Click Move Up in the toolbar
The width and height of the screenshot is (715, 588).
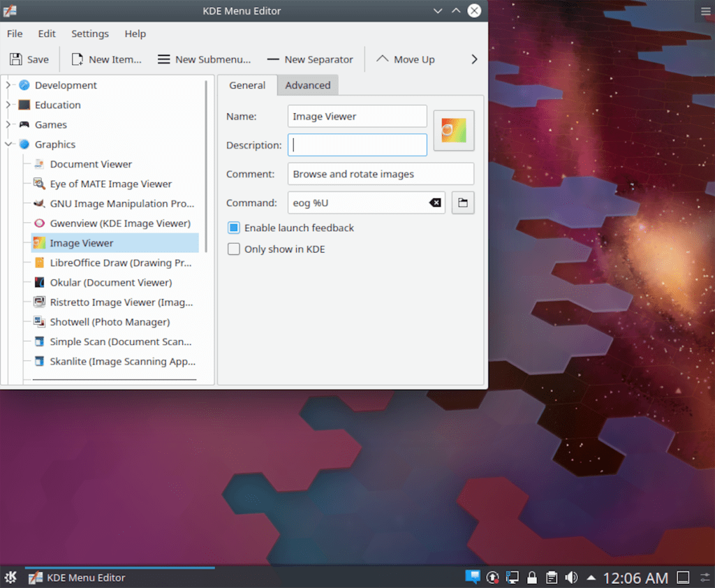pos(405,59)
